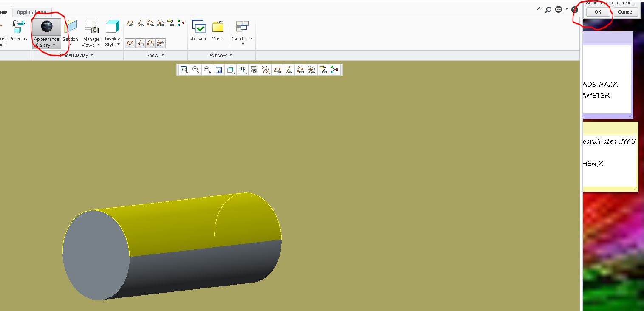Expand Manage Views dropdown arrow
The height and width of the screenshot is (311, 644).
tap(99, 45)
